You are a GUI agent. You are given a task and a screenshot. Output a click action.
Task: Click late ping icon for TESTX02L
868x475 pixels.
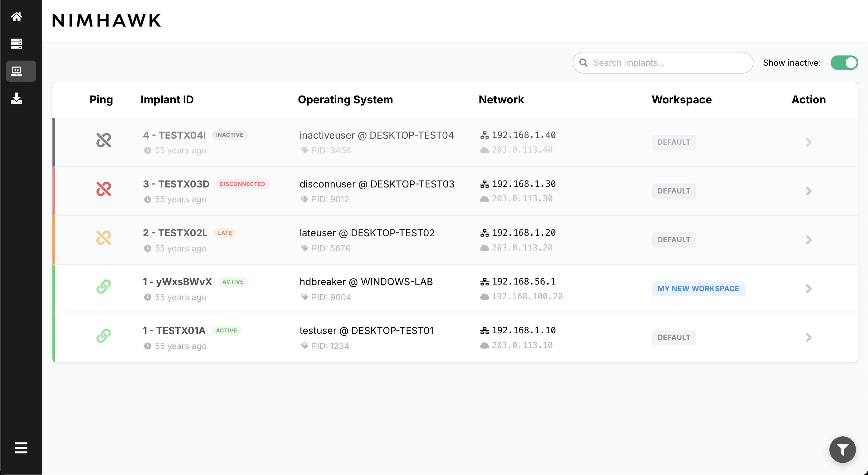tap(104, 238)
